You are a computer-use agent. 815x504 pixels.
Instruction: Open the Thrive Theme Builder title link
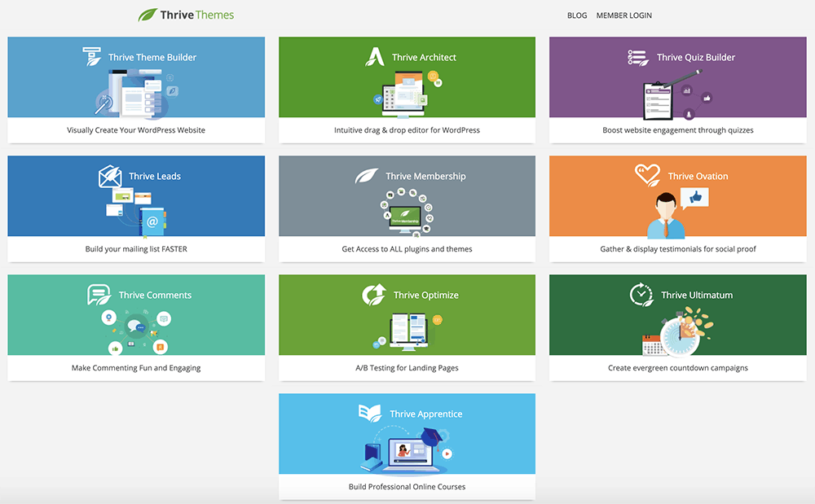pos(152,57)
